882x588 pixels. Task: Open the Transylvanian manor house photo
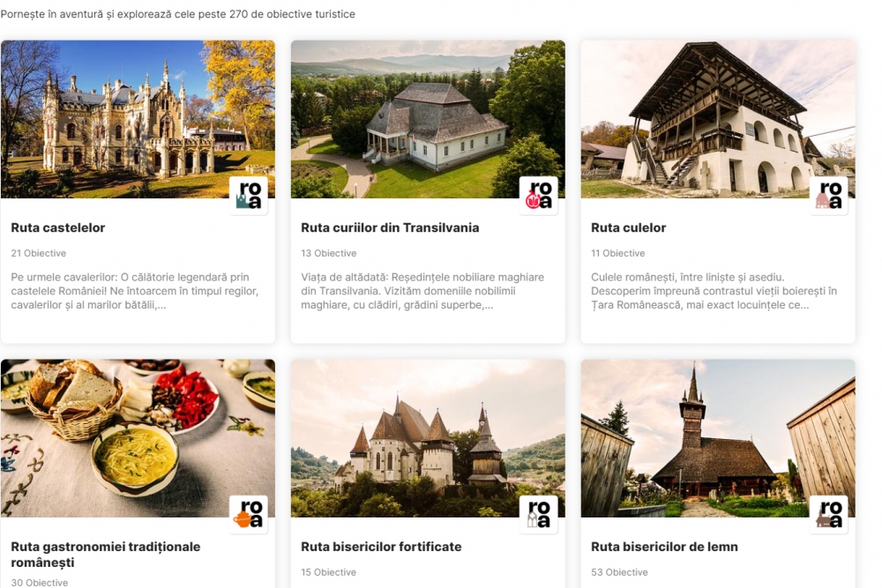(428, 119)
